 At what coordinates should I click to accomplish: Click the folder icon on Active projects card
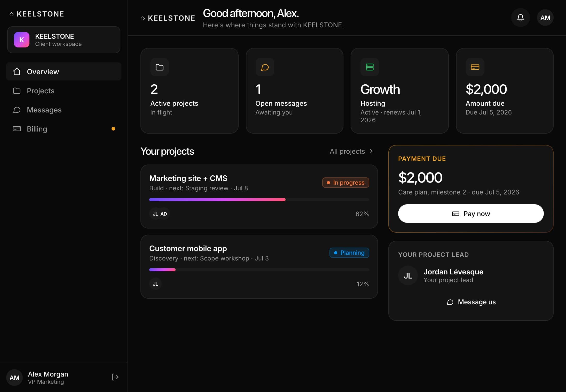coord(160,67)
